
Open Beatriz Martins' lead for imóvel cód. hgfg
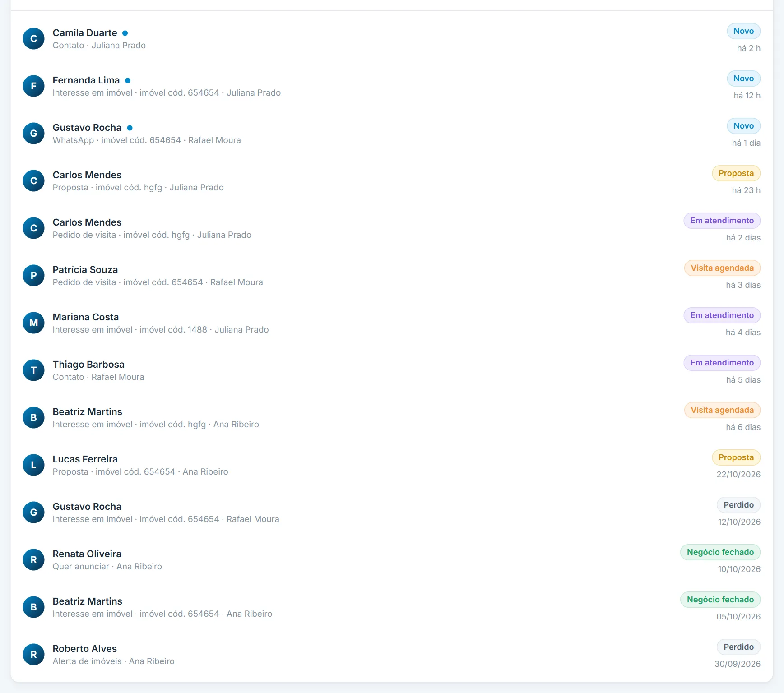click(x=391, y=418)
